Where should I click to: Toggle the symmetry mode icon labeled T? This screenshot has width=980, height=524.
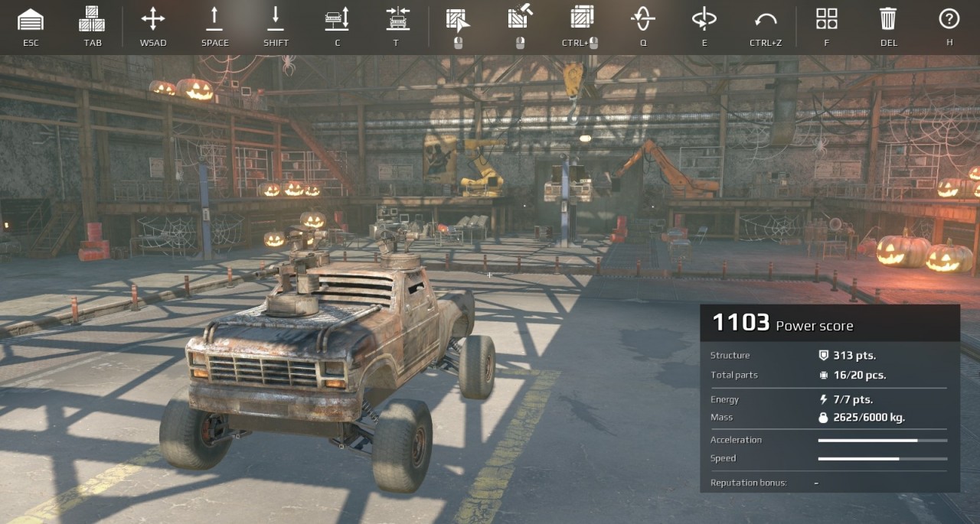point(398,19)
